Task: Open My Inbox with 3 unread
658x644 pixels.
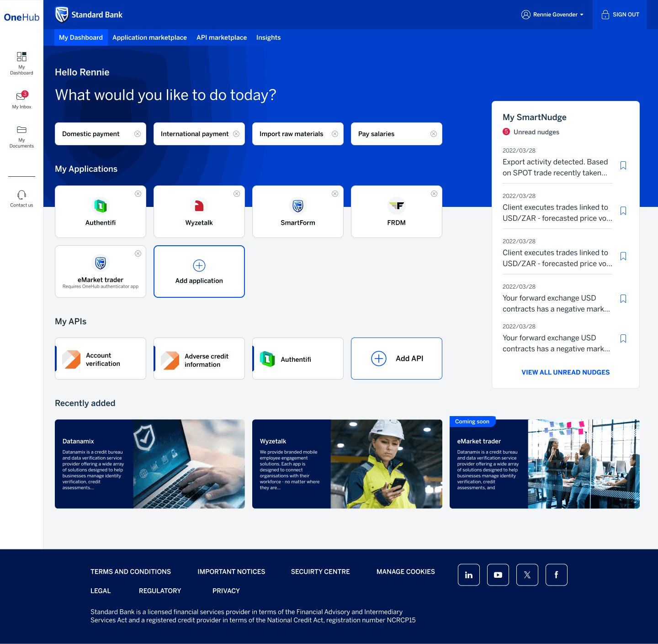Action: 21,100
